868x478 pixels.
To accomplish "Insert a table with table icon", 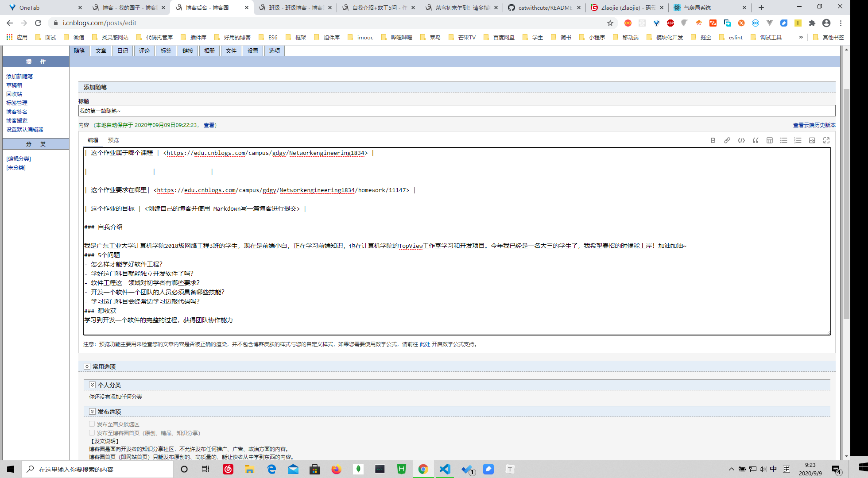I will [x=770, y=140].
